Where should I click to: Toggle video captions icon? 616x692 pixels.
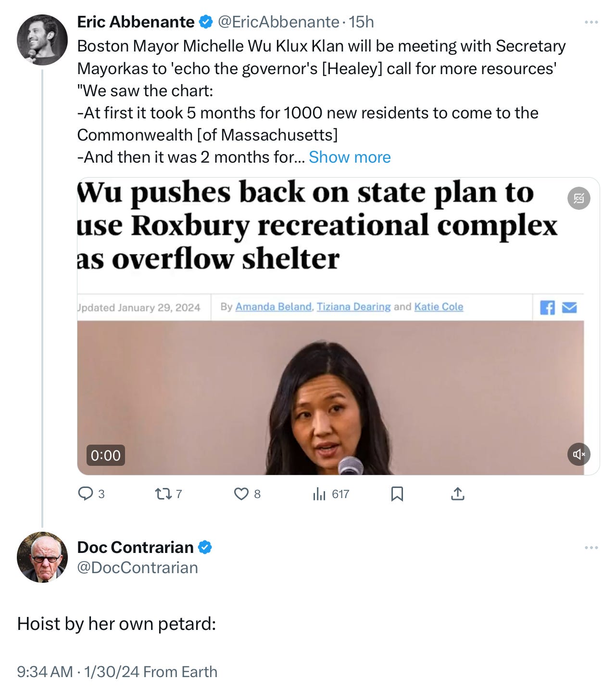pos(578,198)
